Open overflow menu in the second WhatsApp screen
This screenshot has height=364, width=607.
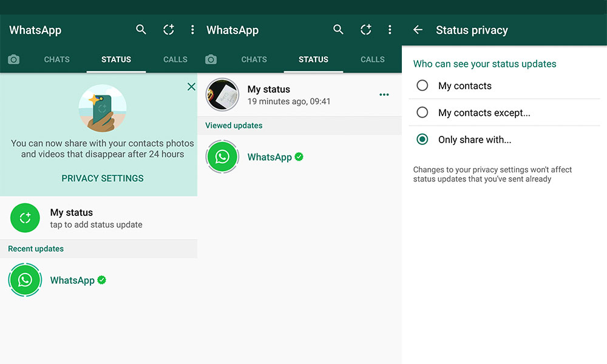click(x=390, y=29)
